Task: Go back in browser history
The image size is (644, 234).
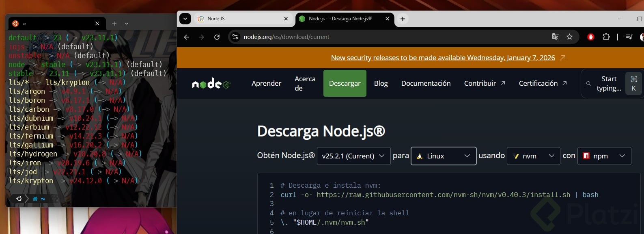Action: coord(187,37)
